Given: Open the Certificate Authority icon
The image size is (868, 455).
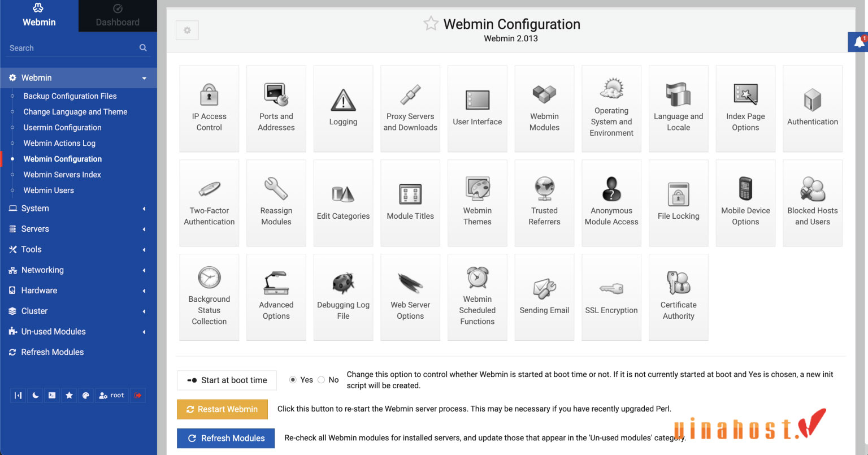Looking at the screenshot, I should click(679, 297).
